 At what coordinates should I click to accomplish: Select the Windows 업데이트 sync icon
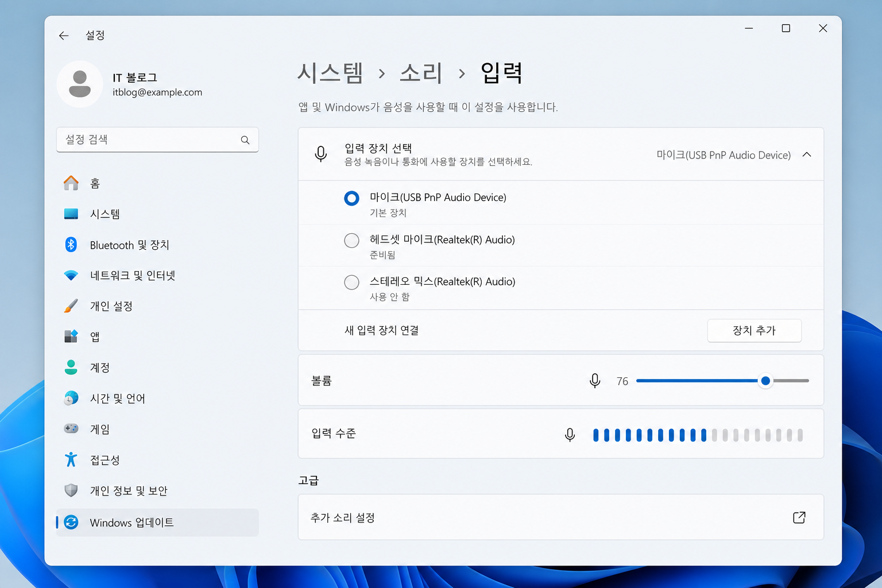71,523
